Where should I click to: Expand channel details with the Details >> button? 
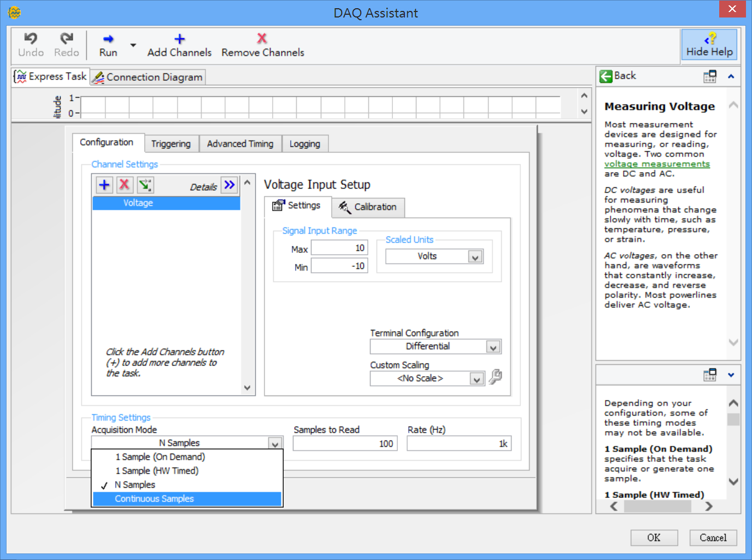pos(229,185)
